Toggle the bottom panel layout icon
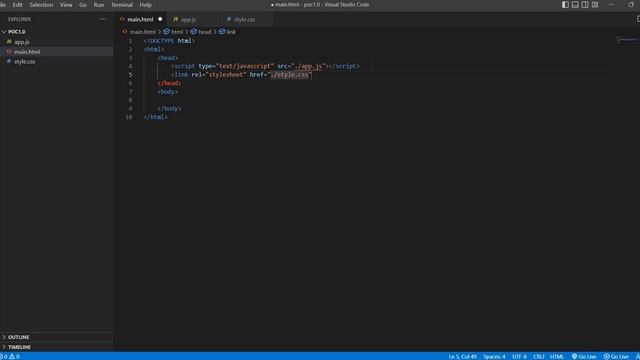This screenshot has width=640, height=360. coord(575,4)
